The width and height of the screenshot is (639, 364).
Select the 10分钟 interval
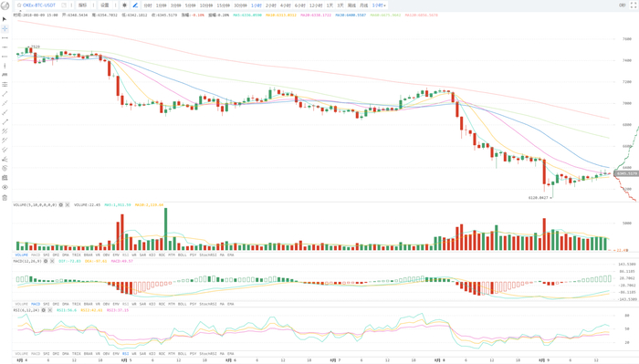(x=206, y=5)
